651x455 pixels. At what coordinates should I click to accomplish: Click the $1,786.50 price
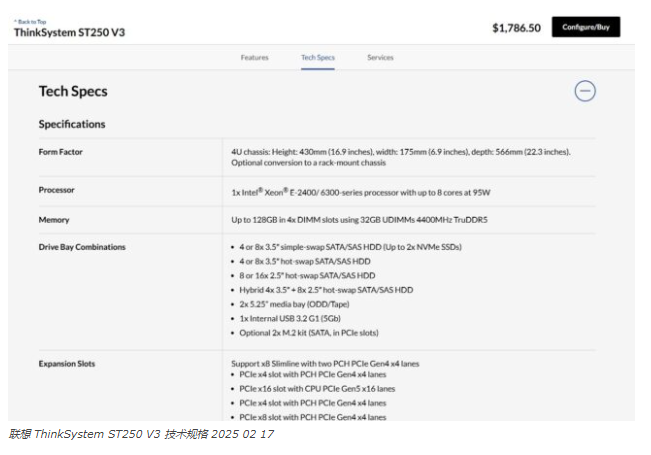[x=516, y=28]
